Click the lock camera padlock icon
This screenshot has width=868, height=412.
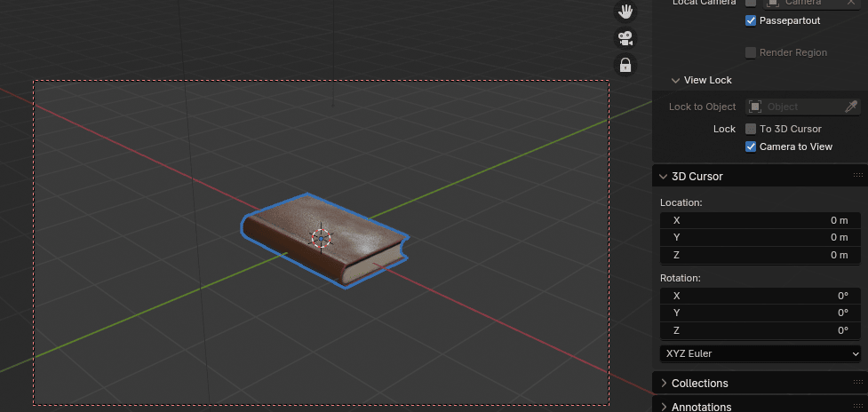625,65
